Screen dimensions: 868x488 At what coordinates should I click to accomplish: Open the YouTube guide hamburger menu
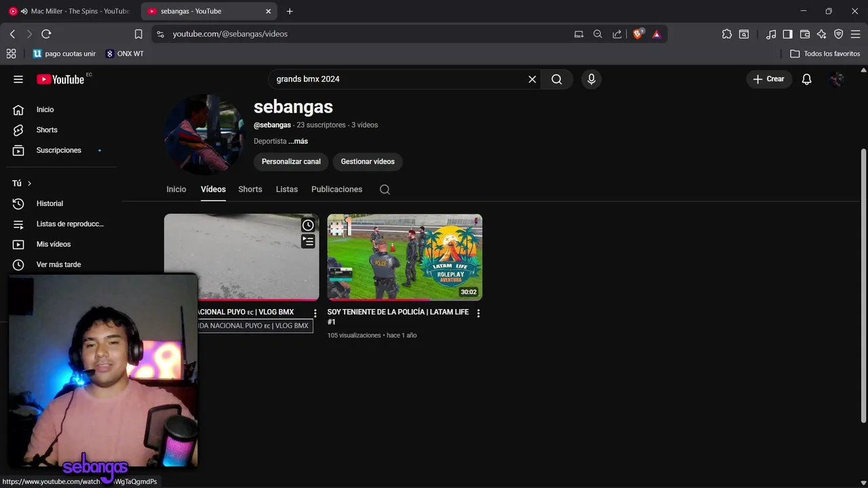18,79
